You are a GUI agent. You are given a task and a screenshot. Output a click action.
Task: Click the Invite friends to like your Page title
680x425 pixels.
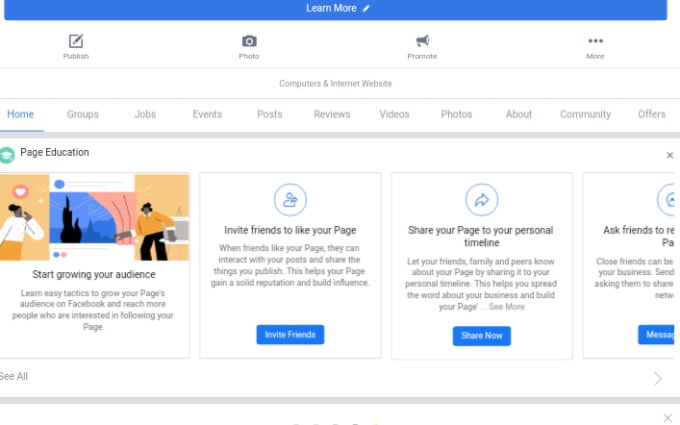coord(290,230)
